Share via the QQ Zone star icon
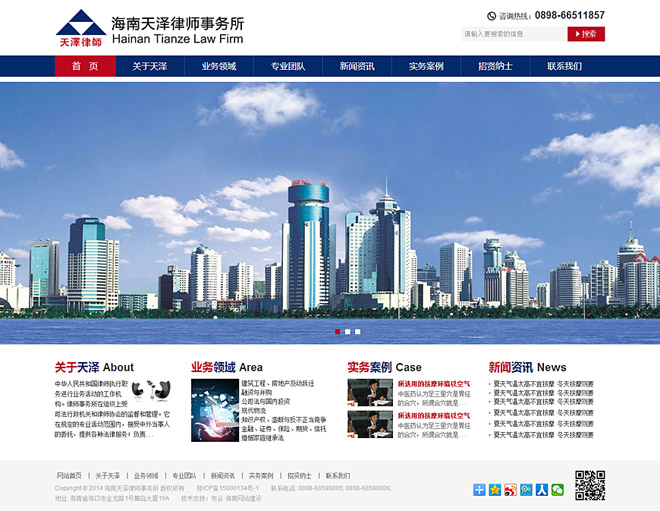Viewport: 660px width, 511px height. coord(494,489)
